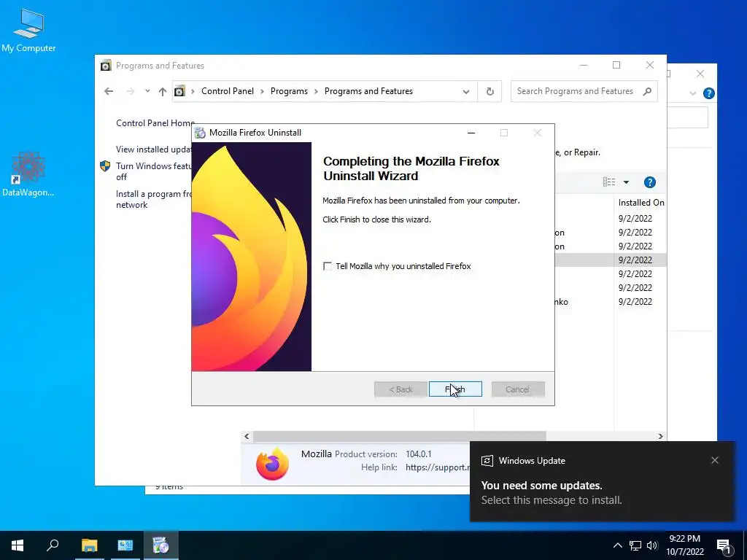Open the Windows Start menu
This screenshot has height=560, width=747.
click(x=18, y=545)
